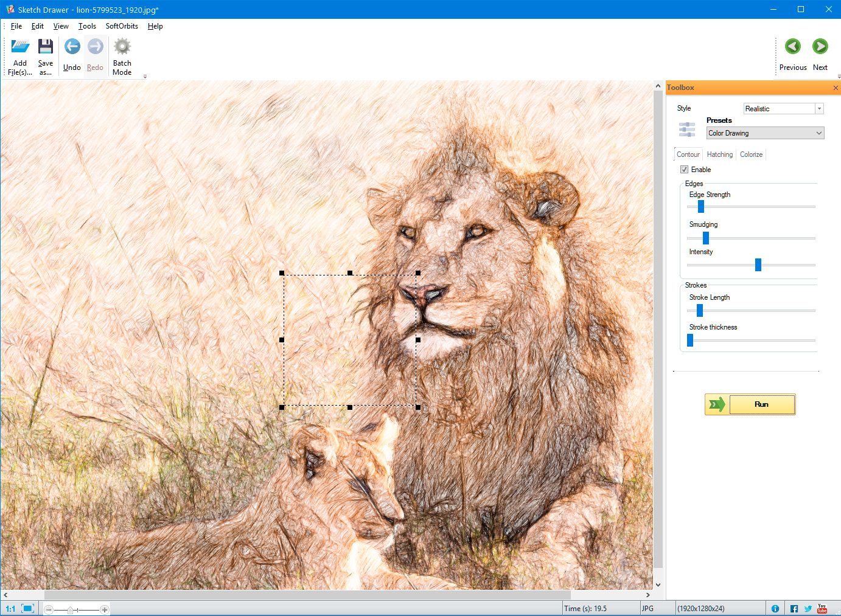Close the Toolbox panel
Image resolution: width=841 pixels, height=616 pixels.
(836, 88)
